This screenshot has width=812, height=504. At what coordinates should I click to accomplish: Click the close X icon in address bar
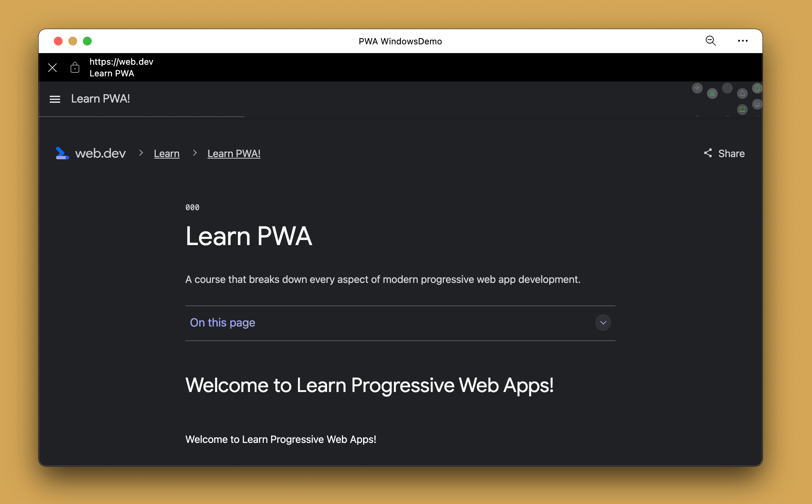[x=52, y=67]
